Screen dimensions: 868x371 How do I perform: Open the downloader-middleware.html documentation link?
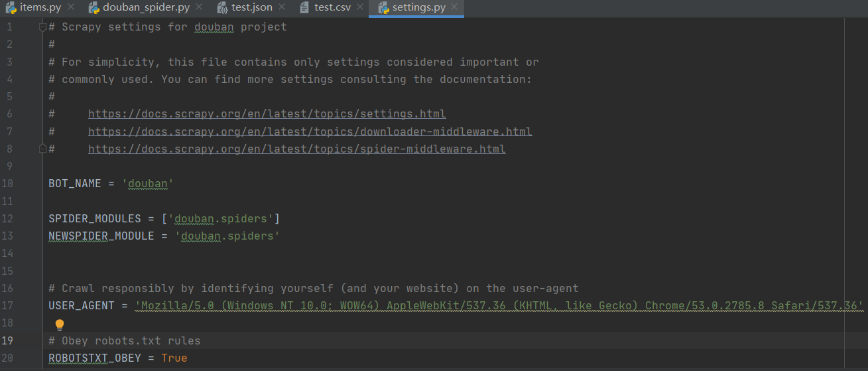click(x=310, y=131)
